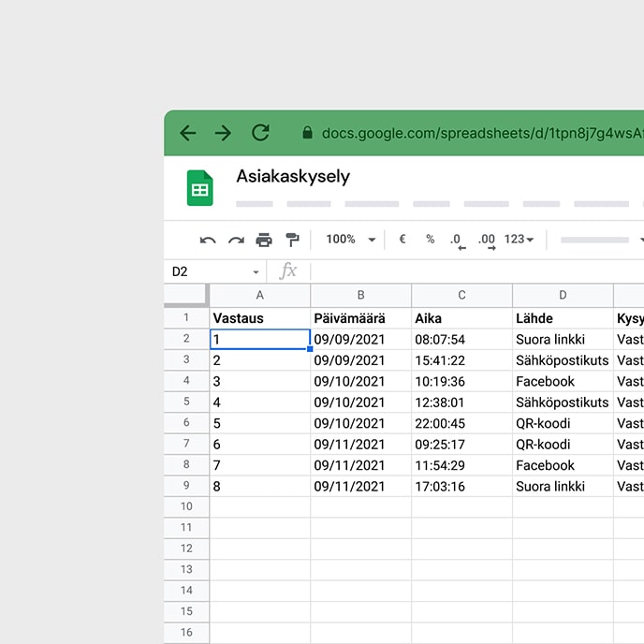Redo the last action

point(236,240)
